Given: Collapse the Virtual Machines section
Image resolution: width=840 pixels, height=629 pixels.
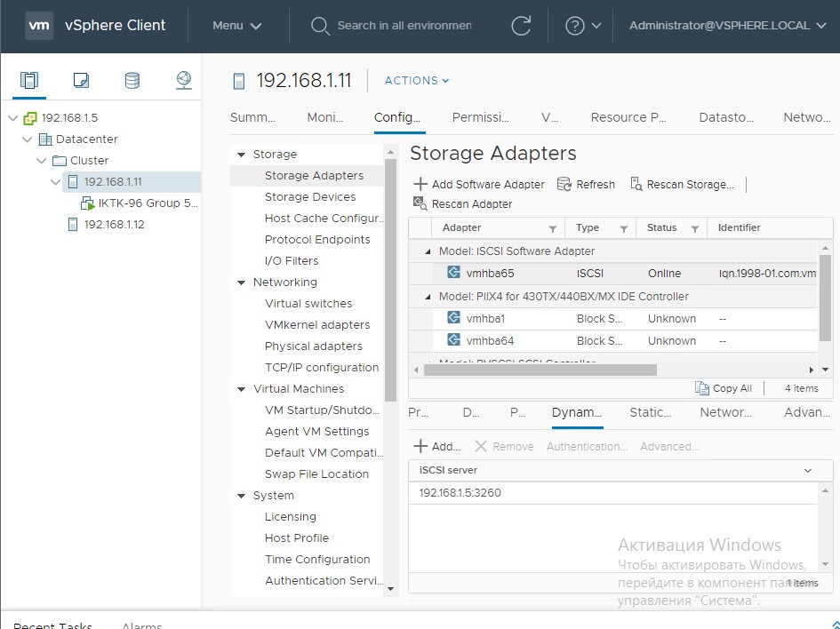Looking at the screenshot, I should point(241,389).
